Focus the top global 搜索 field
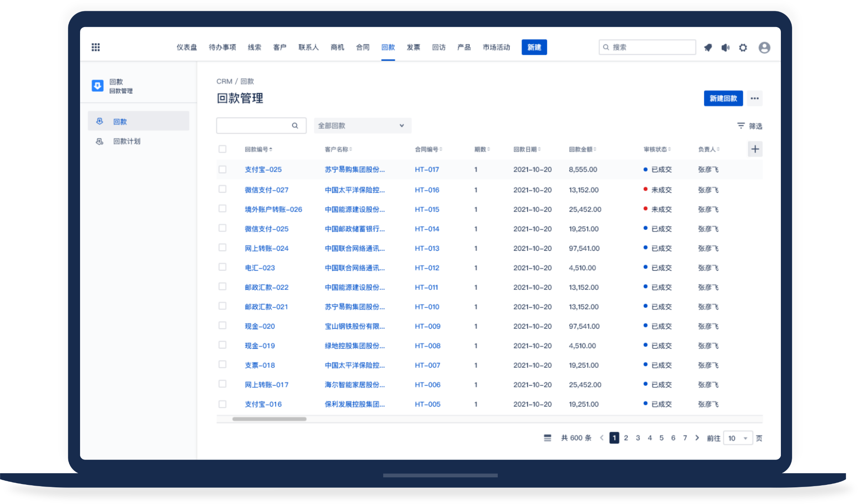The image size is (858, 504). (647, 47)
